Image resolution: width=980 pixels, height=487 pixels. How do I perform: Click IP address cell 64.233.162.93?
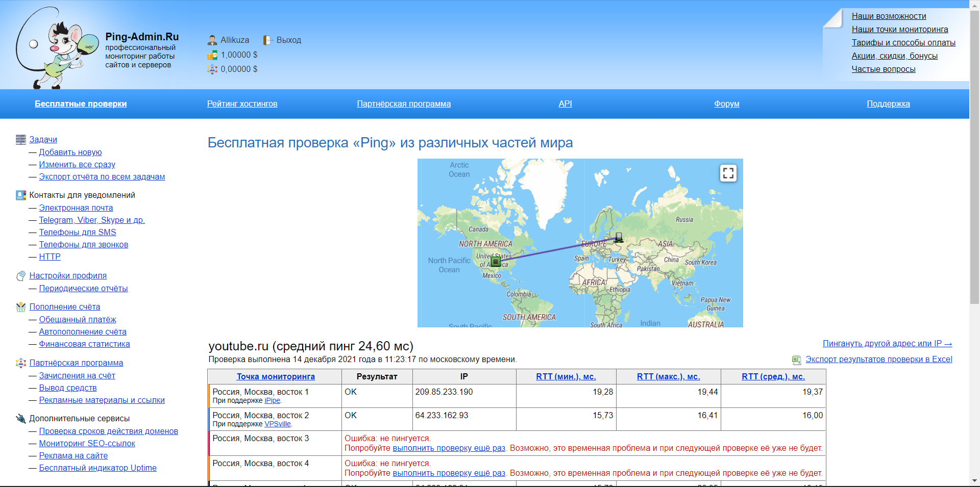(464, 419)
